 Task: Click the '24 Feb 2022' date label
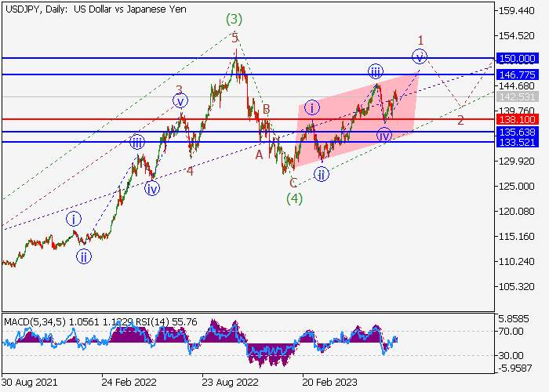(129, 382)
